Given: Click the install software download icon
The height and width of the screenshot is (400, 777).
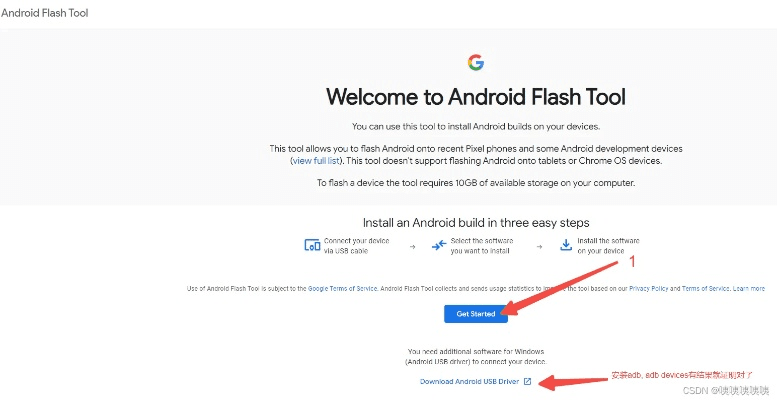Looking at the screenshot, I should (566, 246).
